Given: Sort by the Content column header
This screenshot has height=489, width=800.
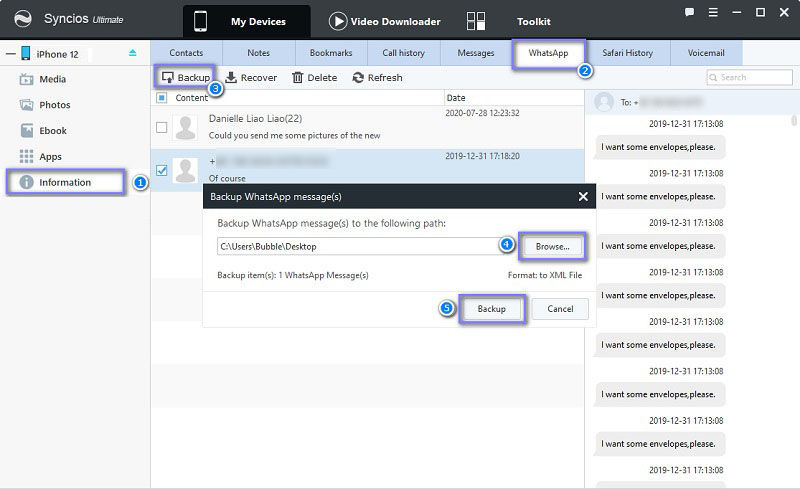Looking at the screenshot, I should (x=191, y=97).
